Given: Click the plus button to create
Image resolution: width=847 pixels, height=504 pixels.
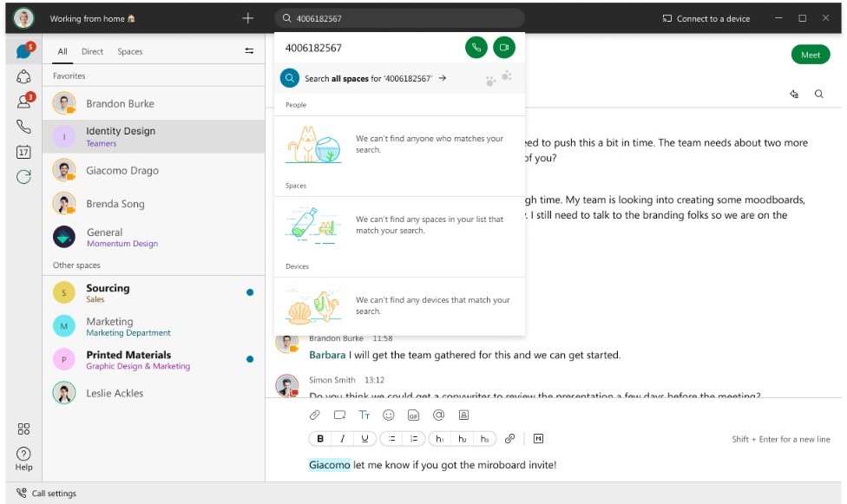Looking at the screenshot, I should pyautogui.click(x=247, y=18).
